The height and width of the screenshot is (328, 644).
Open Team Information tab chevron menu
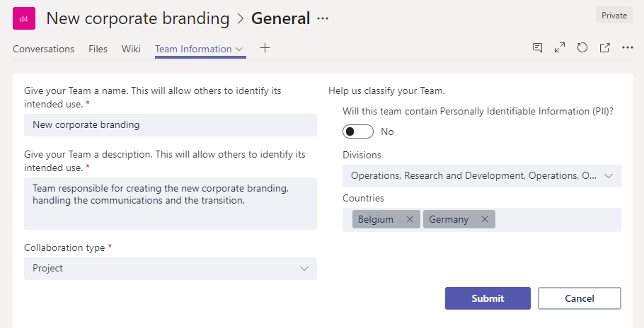point(239,49)
